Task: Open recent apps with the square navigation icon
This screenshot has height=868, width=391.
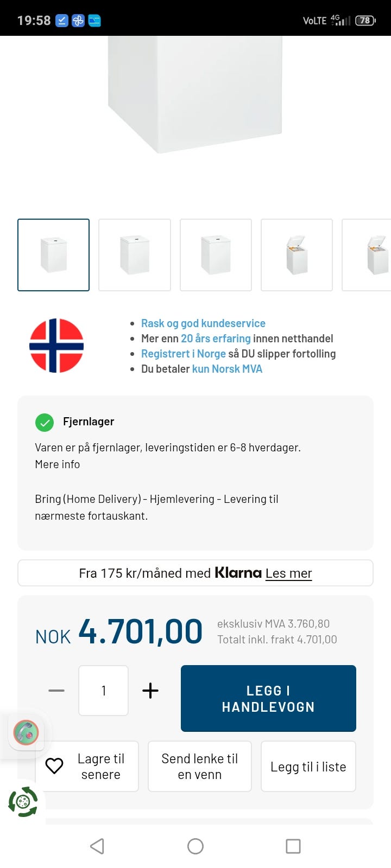Action: (293, 846)
